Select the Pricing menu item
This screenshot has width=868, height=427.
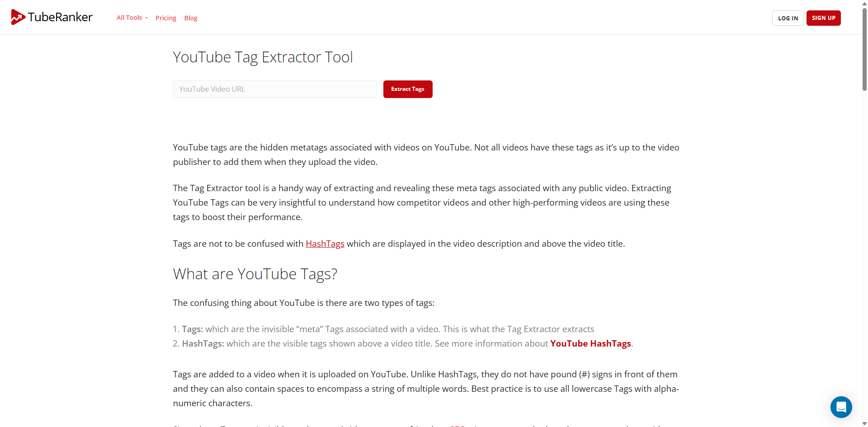click(x=165, y=18)
